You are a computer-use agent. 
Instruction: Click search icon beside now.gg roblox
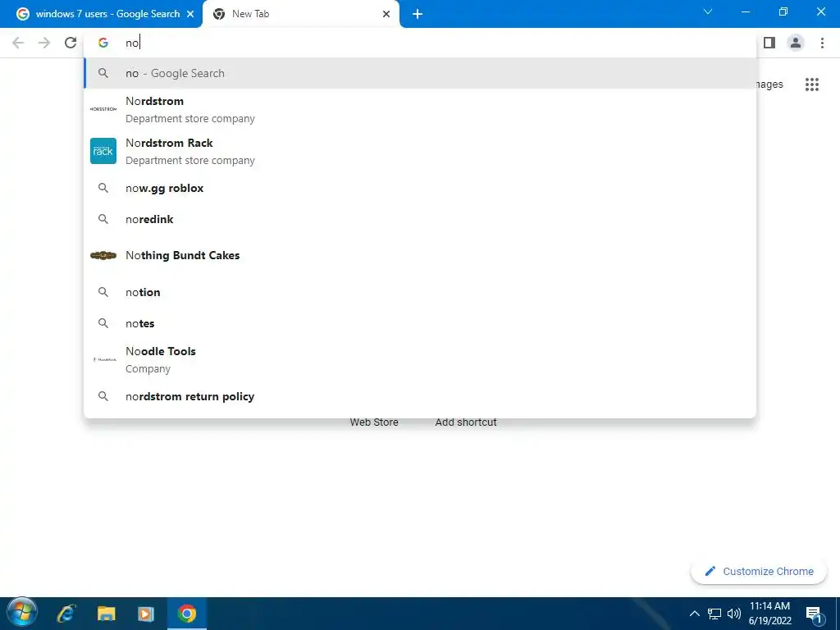[x=103, y=188]
